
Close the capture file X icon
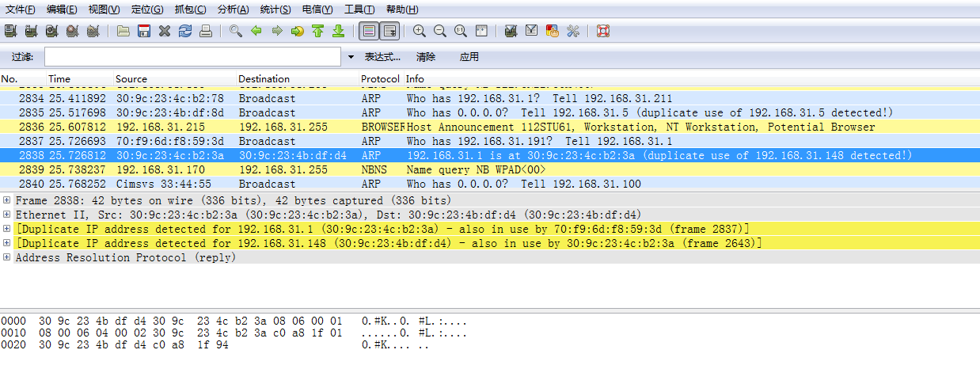(x=165, y=31)
